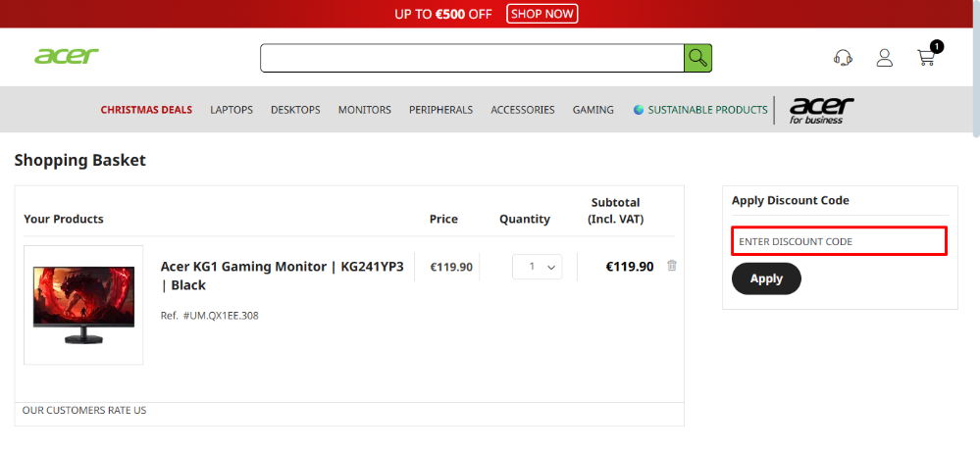Open the Peripherals menu
The width and height of the screenshot is (980, 453).
440,110
